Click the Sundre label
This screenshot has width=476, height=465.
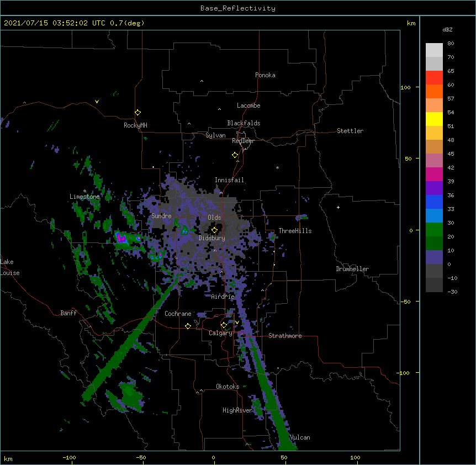(161, 216)
